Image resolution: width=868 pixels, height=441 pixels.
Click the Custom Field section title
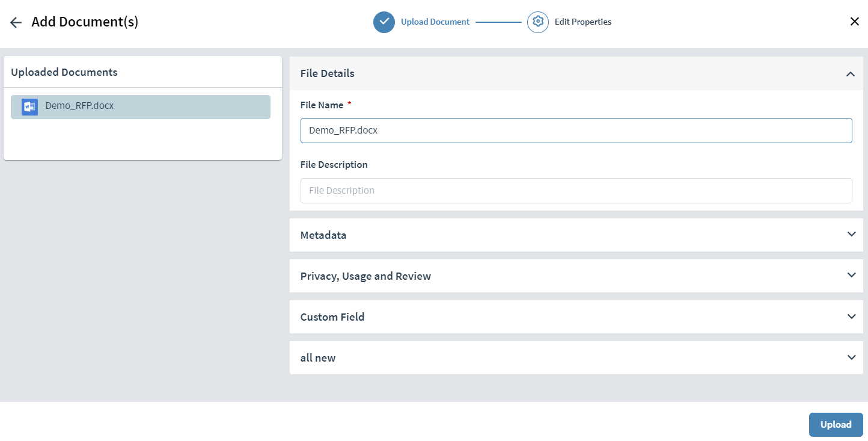click(332, 317)
